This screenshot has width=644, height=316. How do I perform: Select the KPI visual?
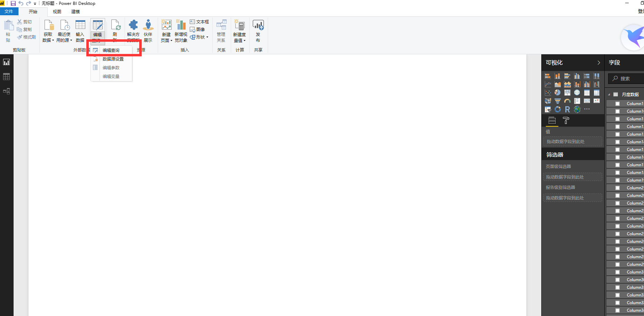(x=597, y=101)
